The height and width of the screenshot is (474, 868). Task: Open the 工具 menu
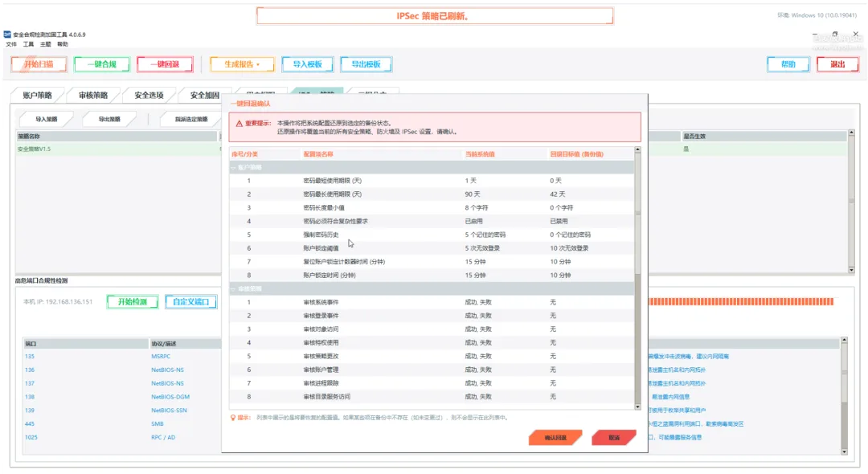coord(28,44)
